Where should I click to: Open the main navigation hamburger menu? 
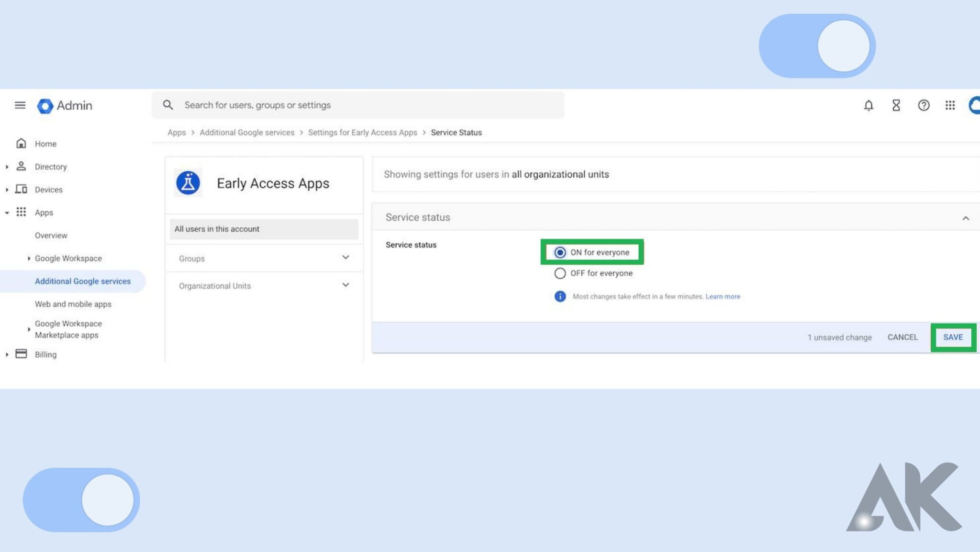click(20, 105)
